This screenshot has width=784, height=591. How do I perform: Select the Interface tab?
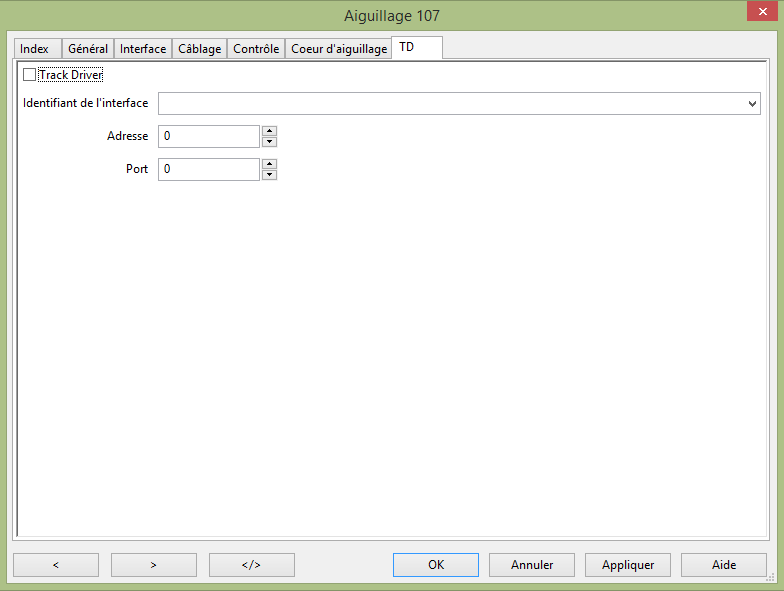click(x=143, y=49)
